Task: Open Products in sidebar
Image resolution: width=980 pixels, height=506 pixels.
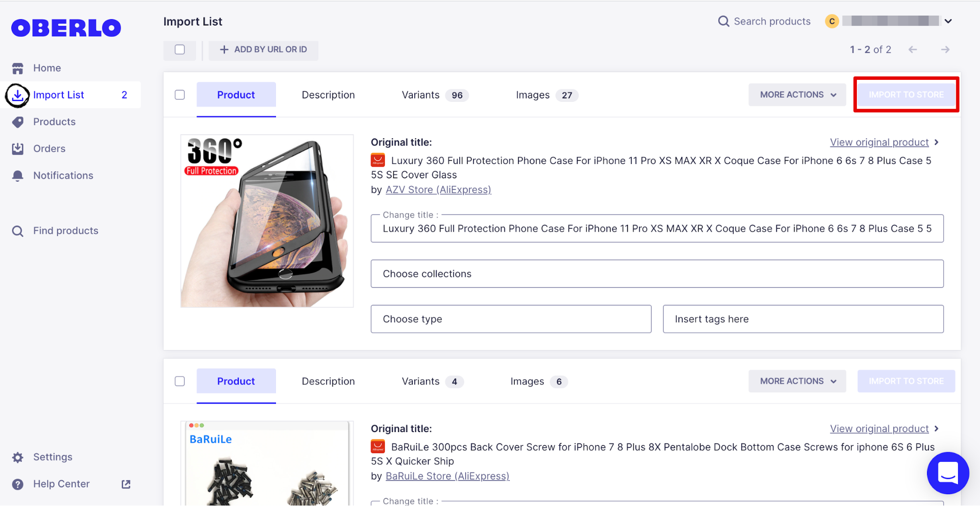Action: point(54,122)
